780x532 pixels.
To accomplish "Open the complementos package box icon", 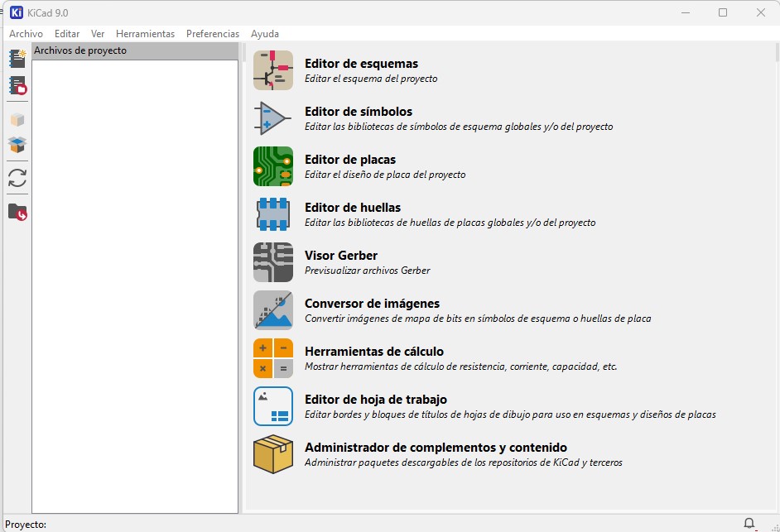I will click(x=273, y=454).
